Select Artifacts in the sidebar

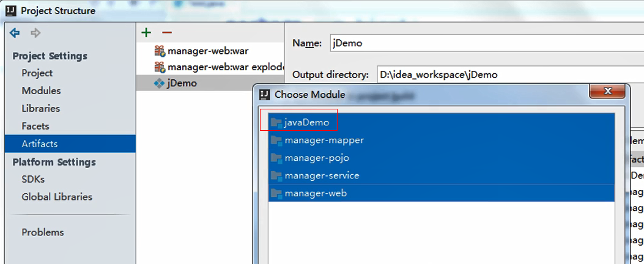[x=39, y=144]
